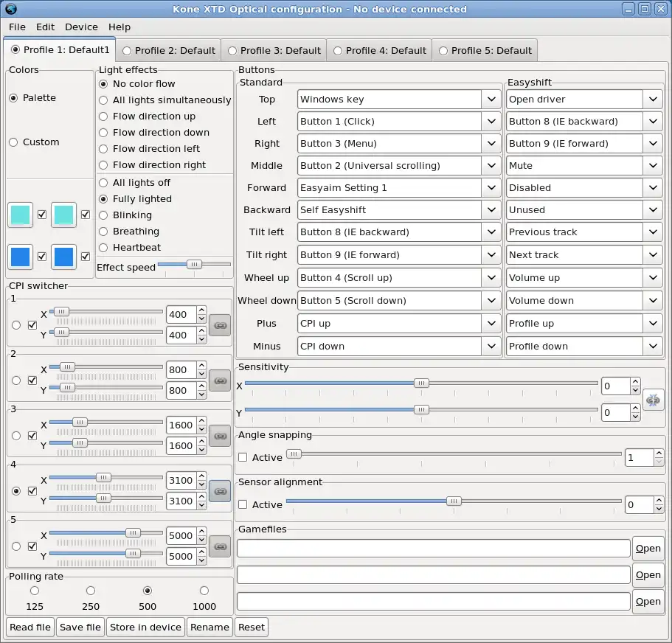This screenshot has width=672, height=643.
Task: Click the Sensitivity X/Y link icon
Action: coord(654,400)
